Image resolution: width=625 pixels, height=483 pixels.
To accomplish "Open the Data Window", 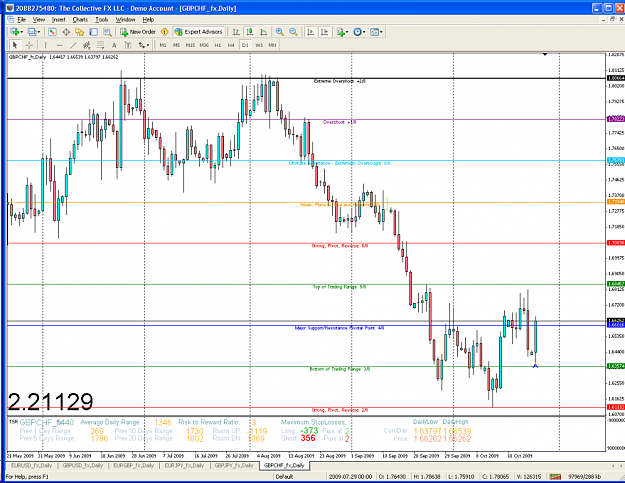I will click(x=66, y=32).
